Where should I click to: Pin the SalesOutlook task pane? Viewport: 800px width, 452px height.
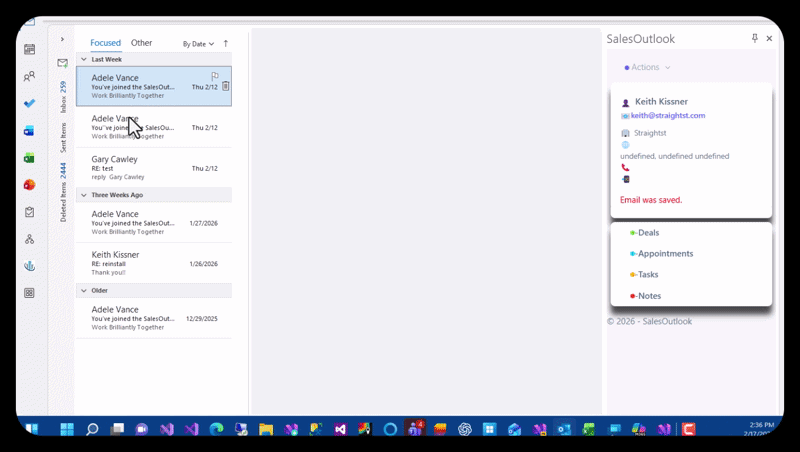tap(755, 38)
